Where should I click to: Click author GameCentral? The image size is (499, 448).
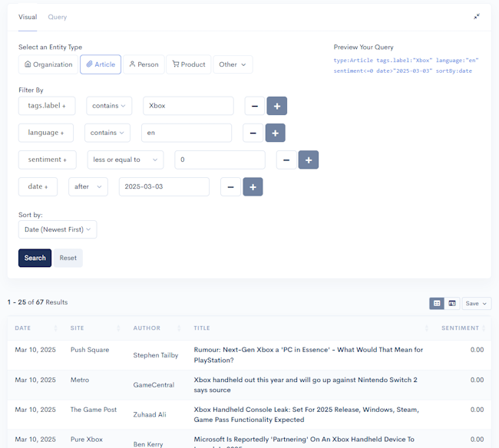tap(154, 385)
